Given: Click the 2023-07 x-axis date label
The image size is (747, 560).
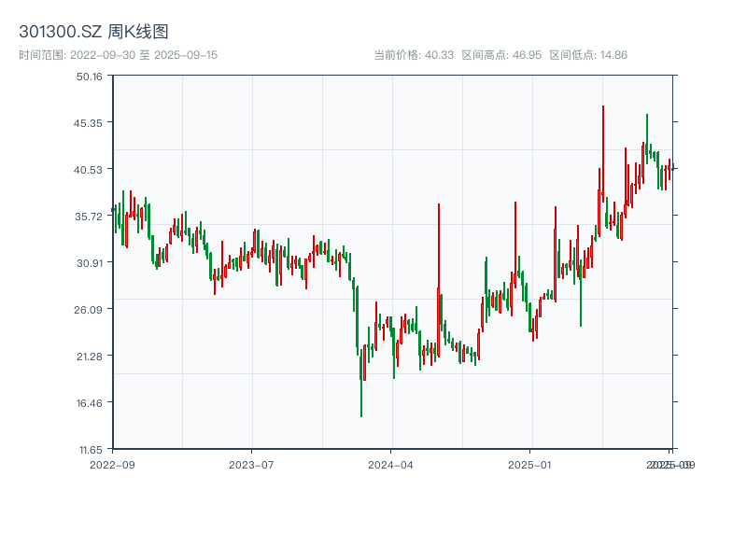Looking at the screenshot, I should [x=251, y=464].
